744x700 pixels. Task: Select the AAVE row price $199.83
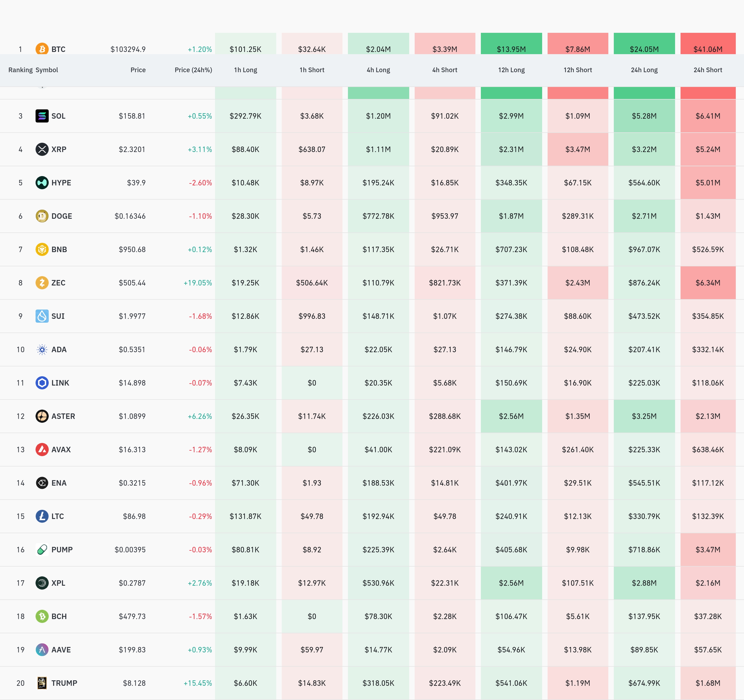pyautogui.click(x=132, y=649)
